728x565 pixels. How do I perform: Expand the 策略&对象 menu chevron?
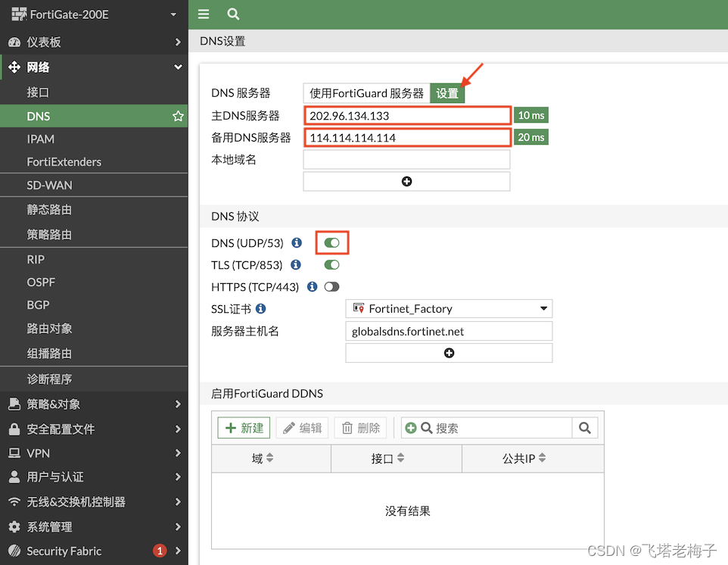pyautogui.click(x=178, y=404)
